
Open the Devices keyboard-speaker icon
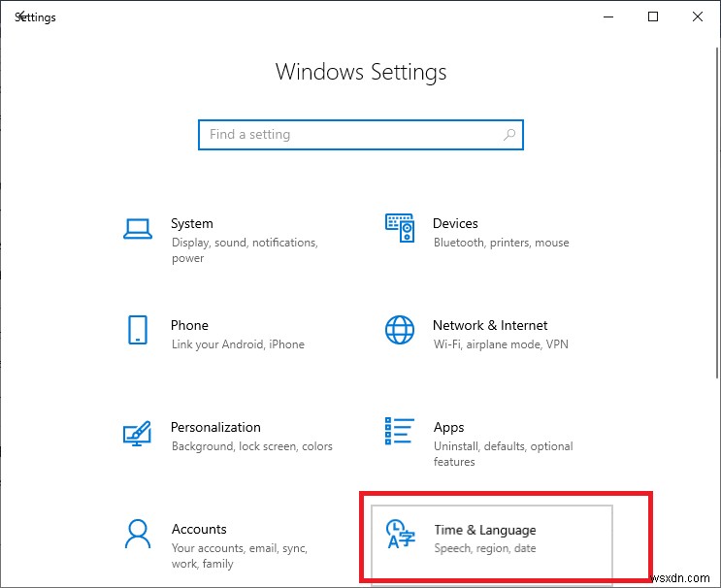pos(400,228)
